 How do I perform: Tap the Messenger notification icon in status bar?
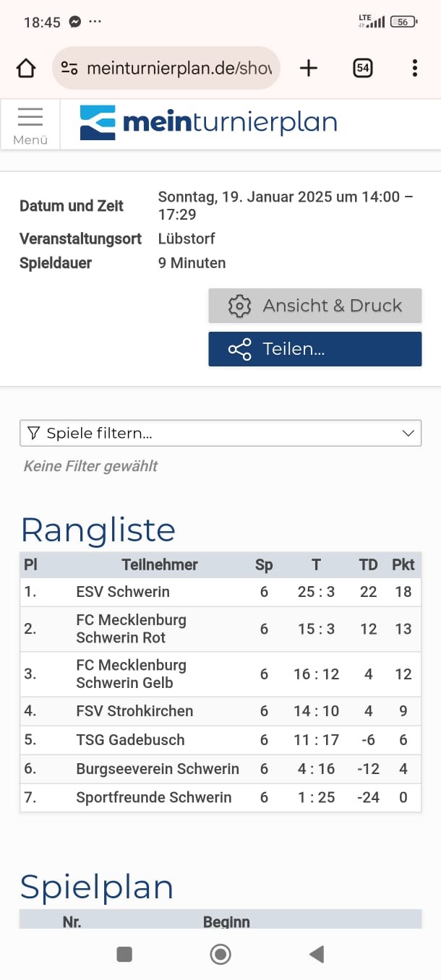pyautogui.click(x=74, y=22)
